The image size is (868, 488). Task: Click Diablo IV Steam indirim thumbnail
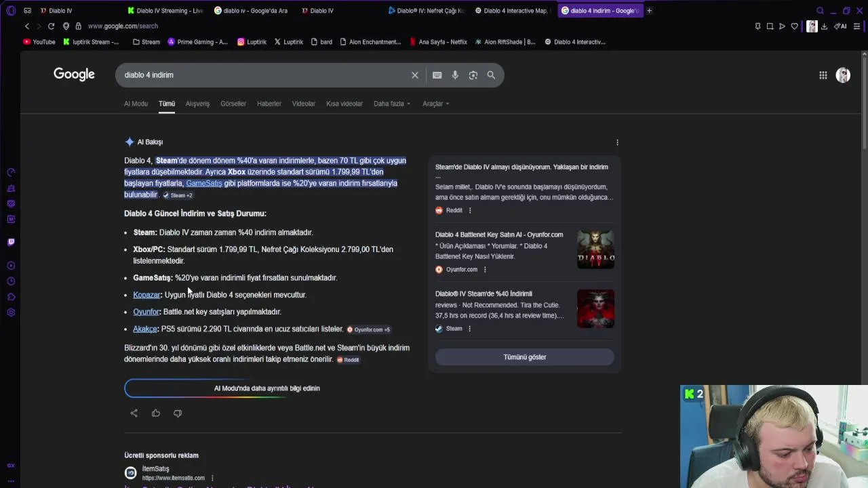coord(595,308)
